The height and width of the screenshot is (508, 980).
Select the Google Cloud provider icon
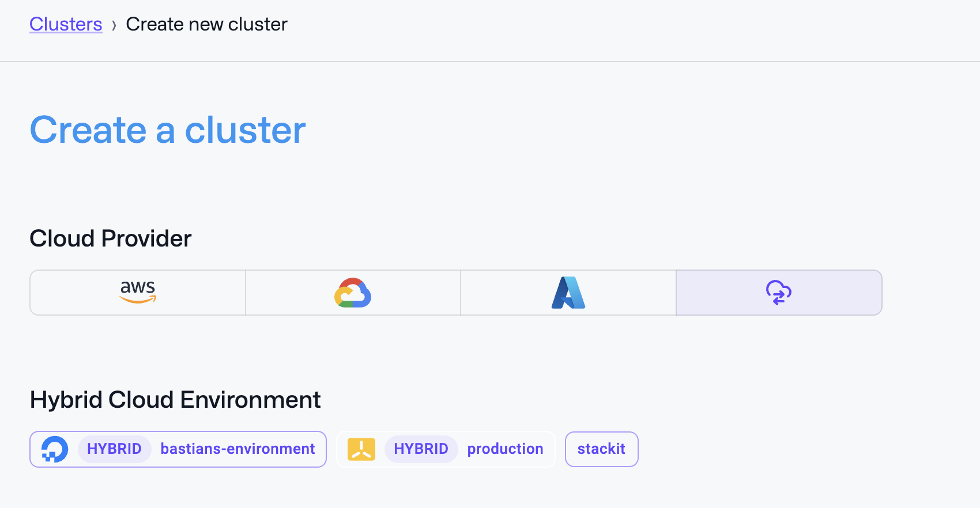coord(352,292)
